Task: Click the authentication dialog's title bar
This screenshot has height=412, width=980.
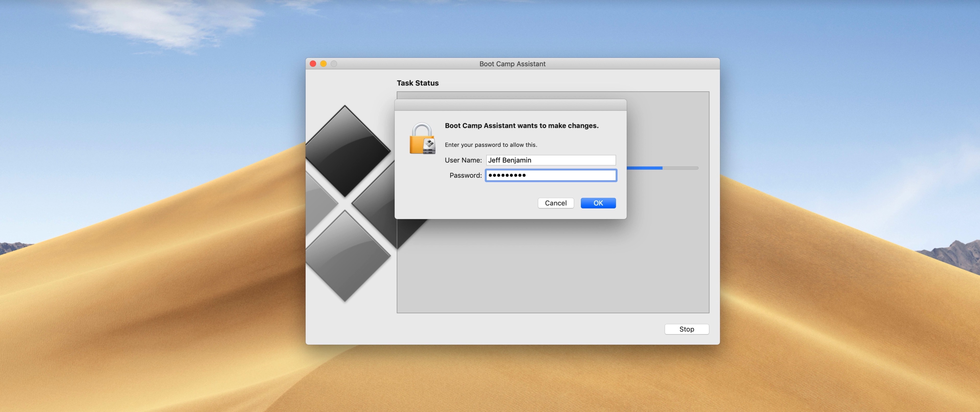Action: [510, 105]
